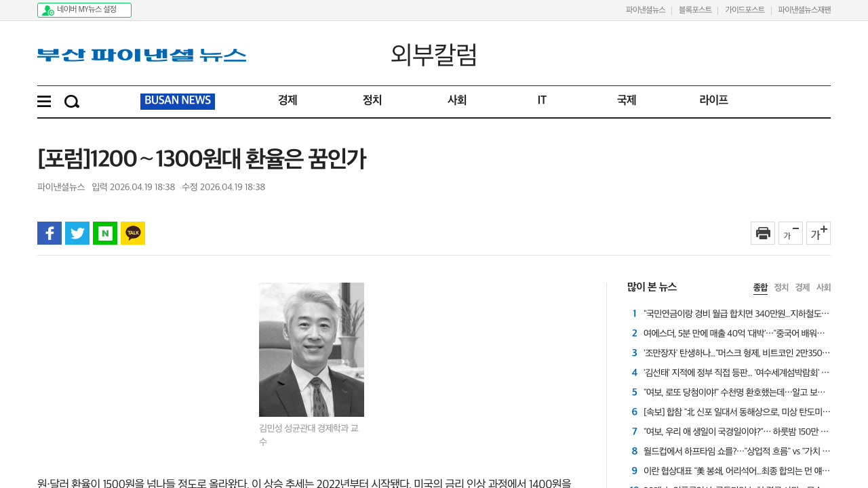868x488 pixels.
Task: Select 경제 in main navigation
Action: (288, 100)
